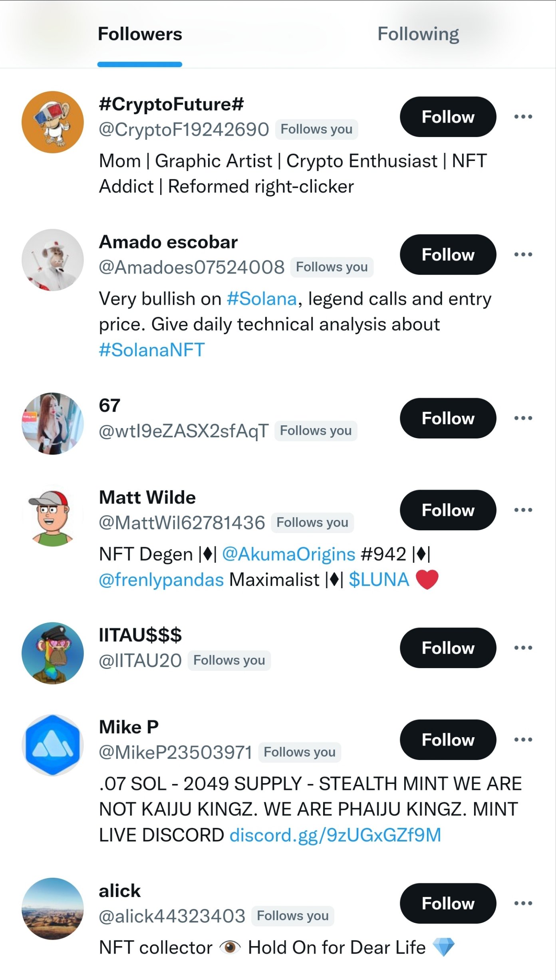Open more options for #CryptoFuture#
The height and width of the screenshot is (980, 556).
coord(523,117)
